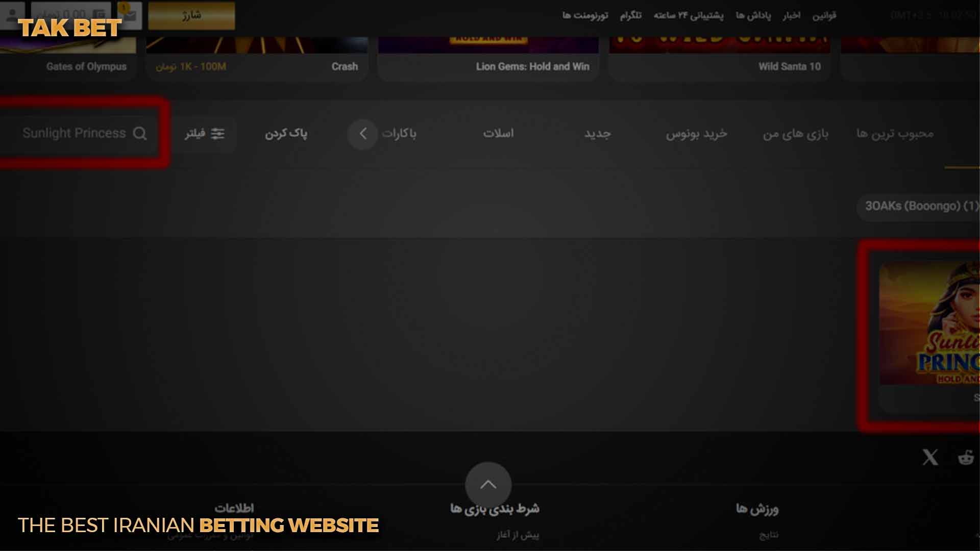Toggle the فیلتر filter panel open
Image resolution: width=980 pixels, height=551 pixels.
click(x=205, y=133)
